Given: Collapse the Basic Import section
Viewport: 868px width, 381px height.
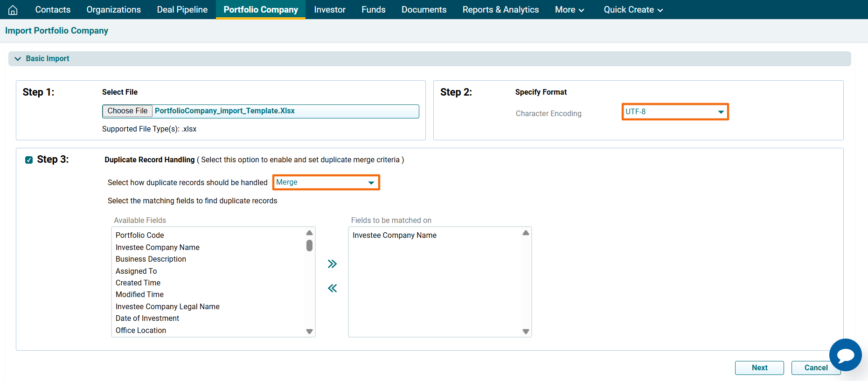Looking at the screenshot, I should 18,59.
